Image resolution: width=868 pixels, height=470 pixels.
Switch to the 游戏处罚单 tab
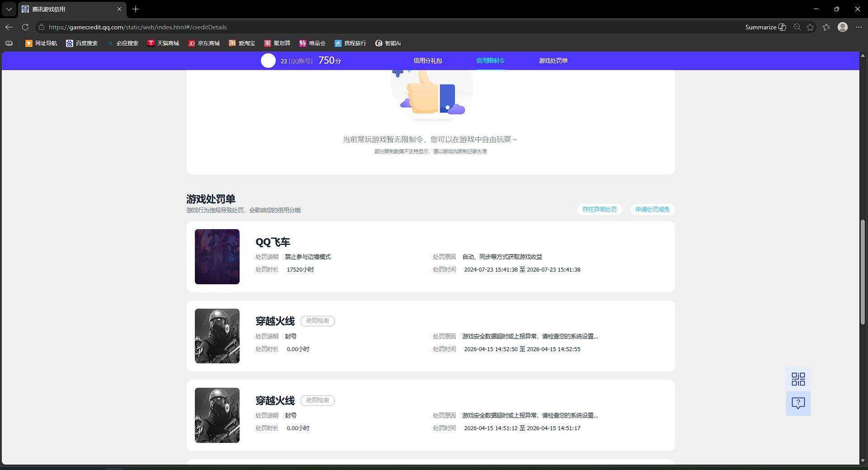[x=553, y=61]
